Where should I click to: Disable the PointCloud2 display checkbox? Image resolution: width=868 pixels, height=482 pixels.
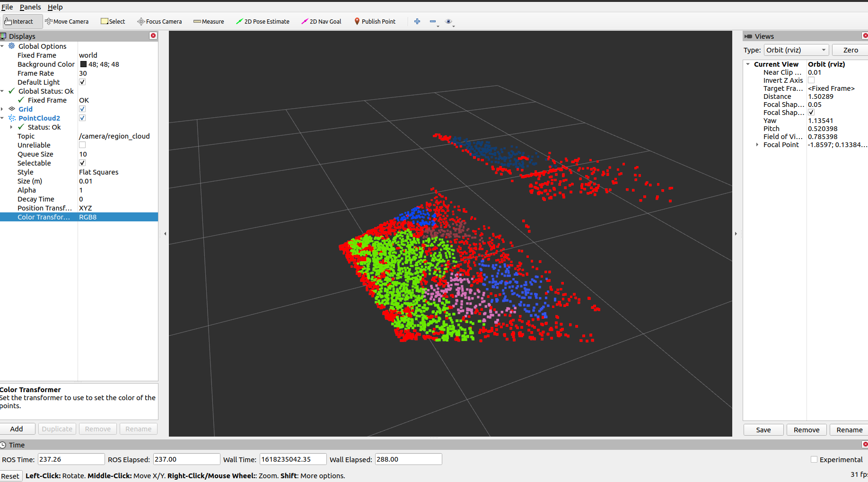click(82, 118)
